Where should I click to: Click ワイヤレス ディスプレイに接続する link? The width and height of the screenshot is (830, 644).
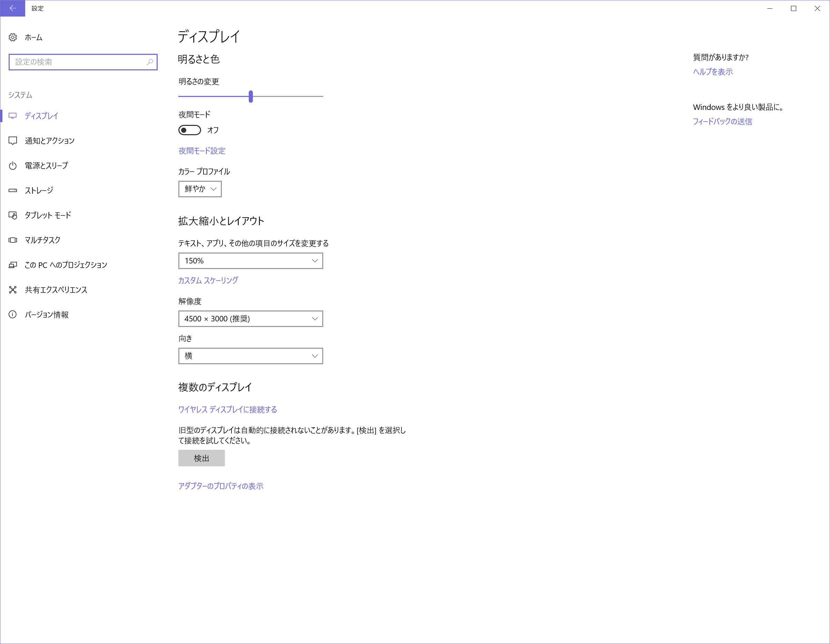pyautogui.click(x=228, y=409)
